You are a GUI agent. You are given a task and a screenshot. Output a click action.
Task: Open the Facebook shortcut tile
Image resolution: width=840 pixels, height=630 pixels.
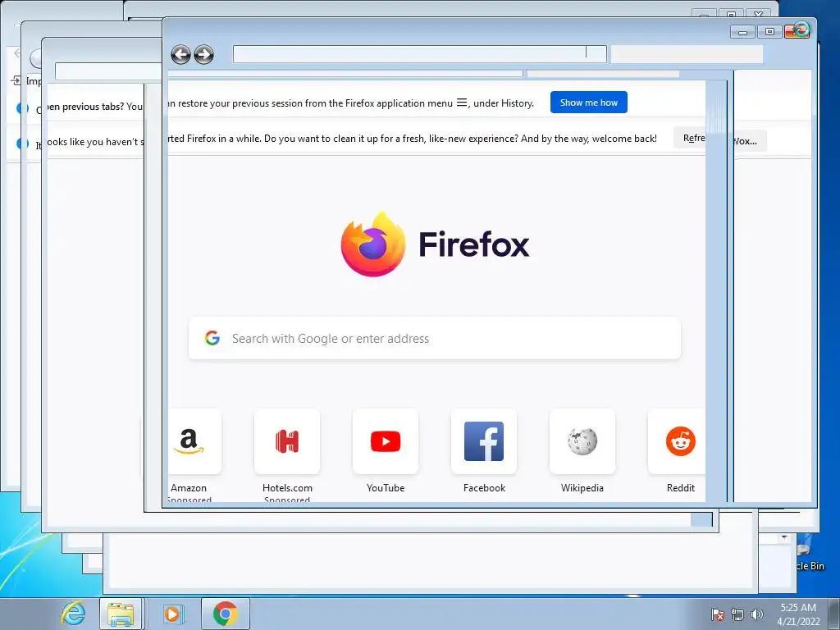(x=484, y=441)
